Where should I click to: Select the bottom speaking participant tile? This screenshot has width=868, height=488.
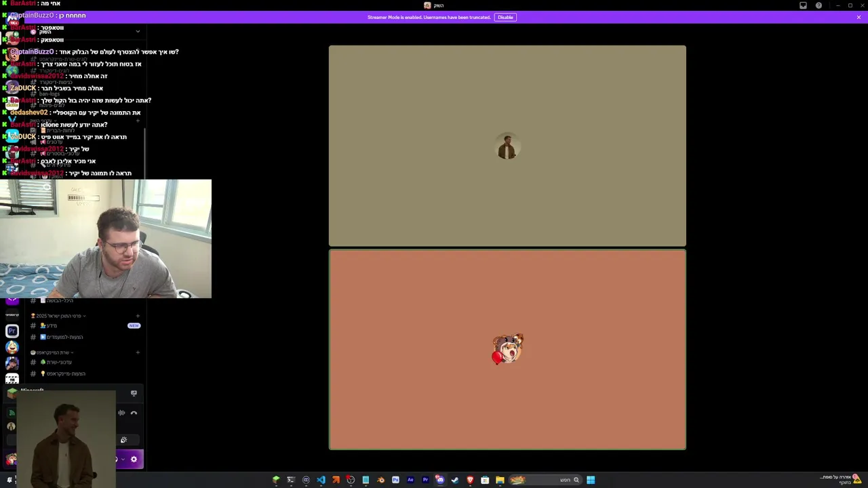(x=507, y=349)
